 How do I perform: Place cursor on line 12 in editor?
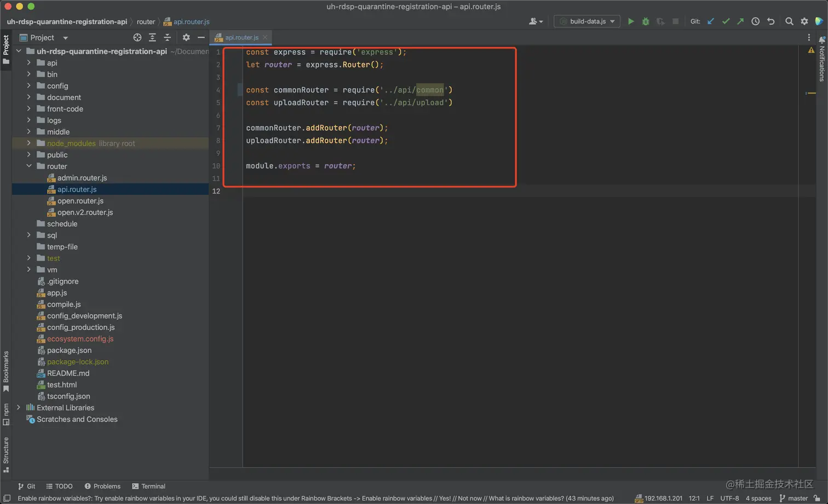coord(520,190)
